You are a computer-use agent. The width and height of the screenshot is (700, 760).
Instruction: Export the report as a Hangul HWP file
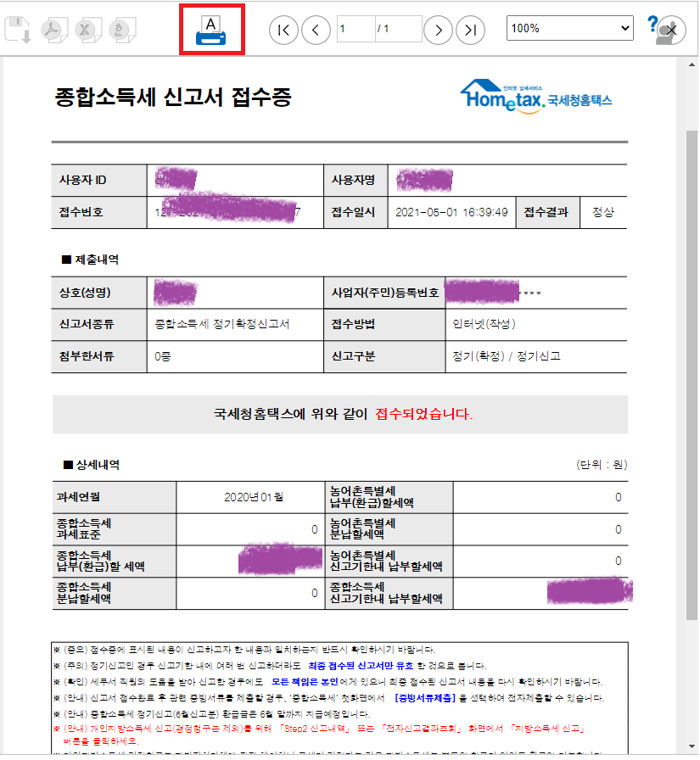[x=121, y=30]
